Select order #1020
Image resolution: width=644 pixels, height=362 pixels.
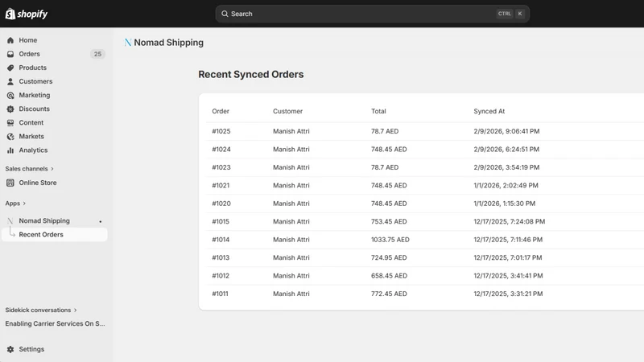pos(221,204)
